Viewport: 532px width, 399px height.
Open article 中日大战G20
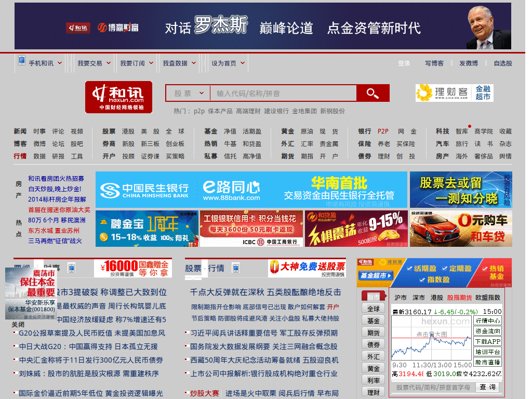(x=88, y=347)
